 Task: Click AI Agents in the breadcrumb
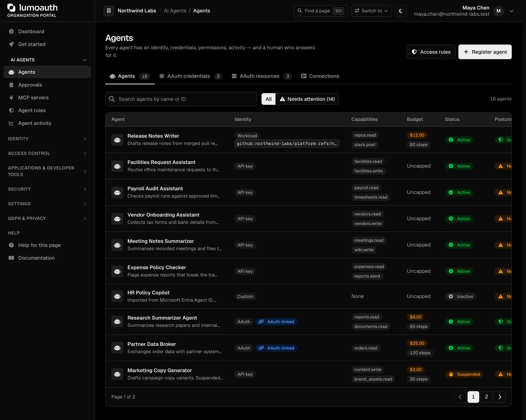[x=175, y=11]
